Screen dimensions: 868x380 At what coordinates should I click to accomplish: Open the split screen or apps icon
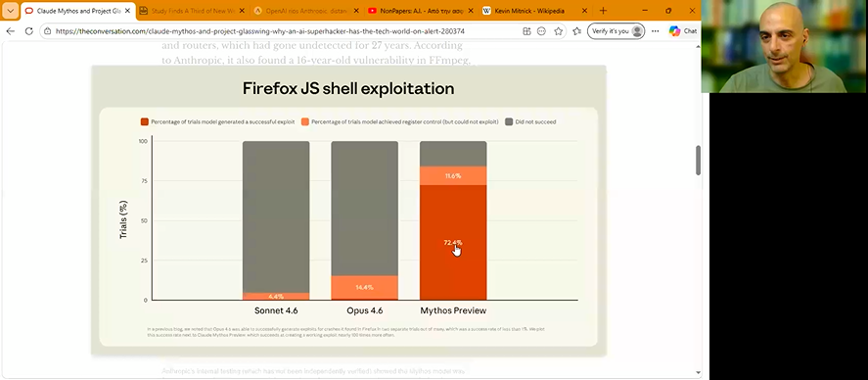pyautogui.click(x=526, y=31)
